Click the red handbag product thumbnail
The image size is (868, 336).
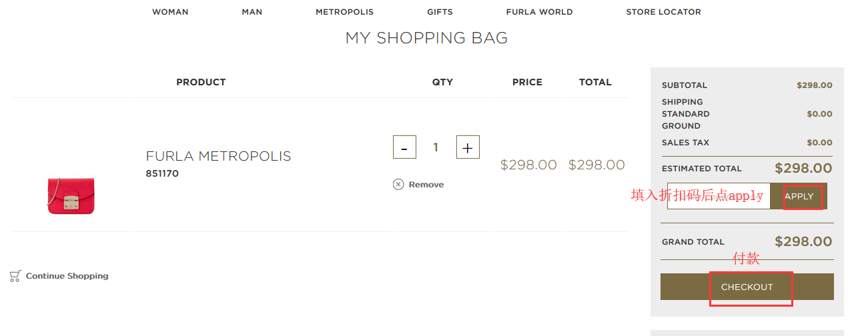click(x=71, y=195)
